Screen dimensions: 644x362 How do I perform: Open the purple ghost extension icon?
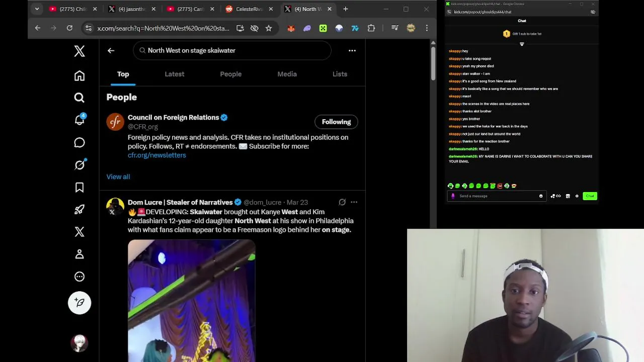pos(307,29)
